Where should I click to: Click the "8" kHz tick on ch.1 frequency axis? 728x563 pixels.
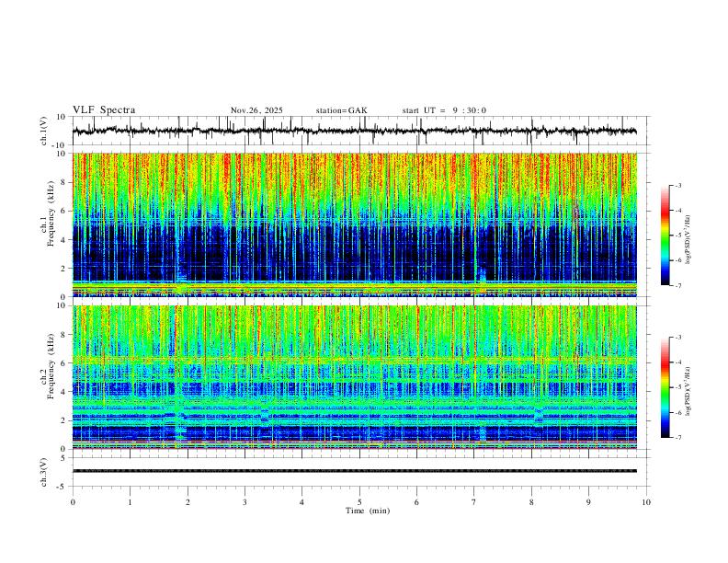(x=64, y=182)
